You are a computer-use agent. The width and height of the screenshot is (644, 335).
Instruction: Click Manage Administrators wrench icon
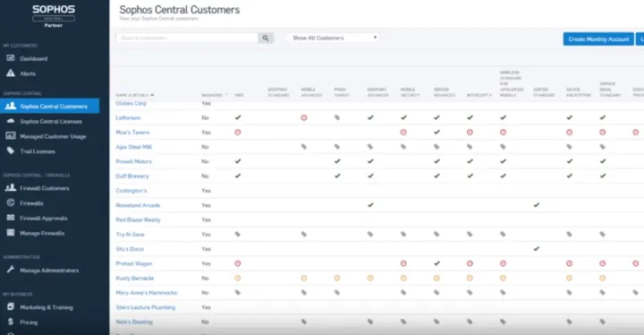pos(11,270)
